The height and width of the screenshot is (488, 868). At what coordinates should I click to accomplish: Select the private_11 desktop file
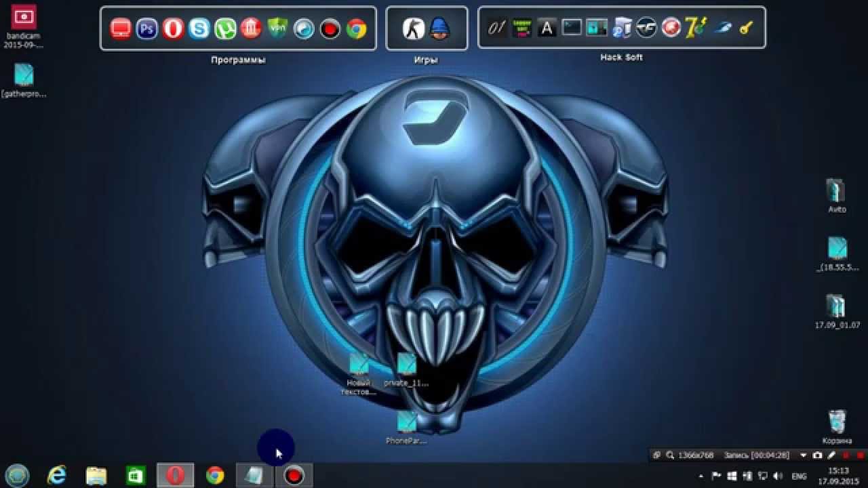(406, 369)
